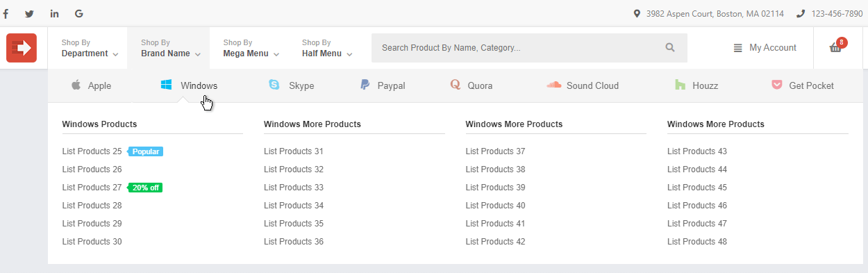Image resolution: width=868 pixels, height=273 pixels.
Task: Expand the Shop By Brand Name chevron
Action: click(x=197, y=54)
